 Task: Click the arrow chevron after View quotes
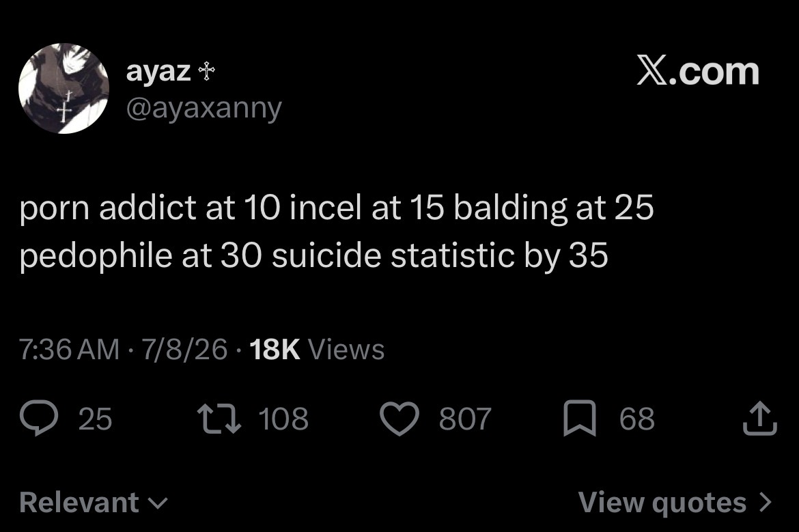pos(766,502)
